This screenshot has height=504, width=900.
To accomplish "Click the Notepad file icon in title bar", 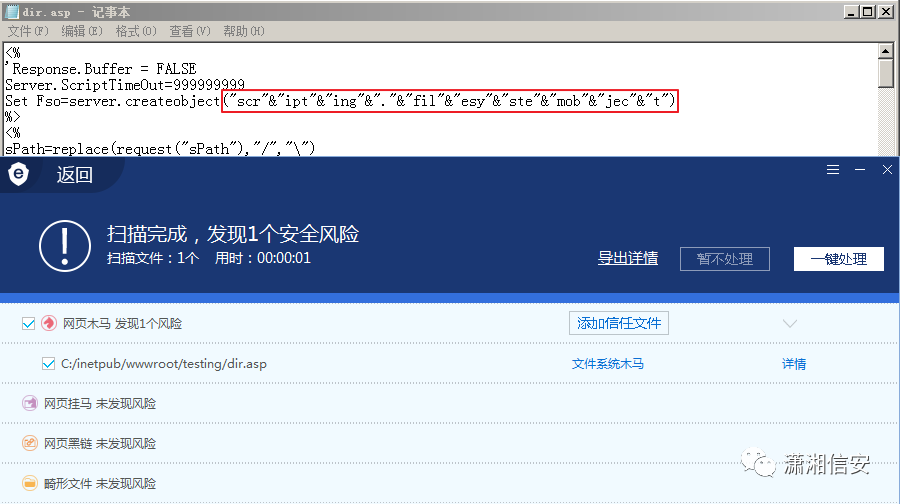I will [x=11, y=11].
